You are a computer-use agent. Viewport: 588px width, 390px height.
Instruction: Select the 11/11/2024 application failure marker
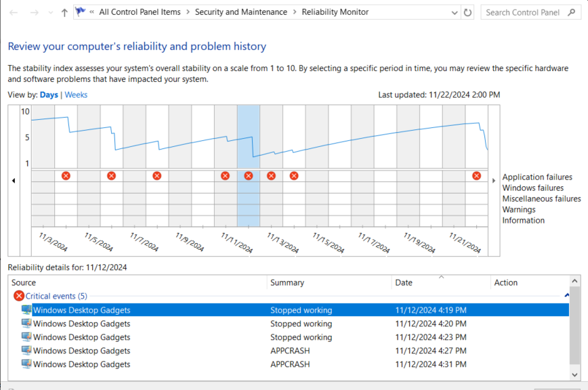click(226, 175)
